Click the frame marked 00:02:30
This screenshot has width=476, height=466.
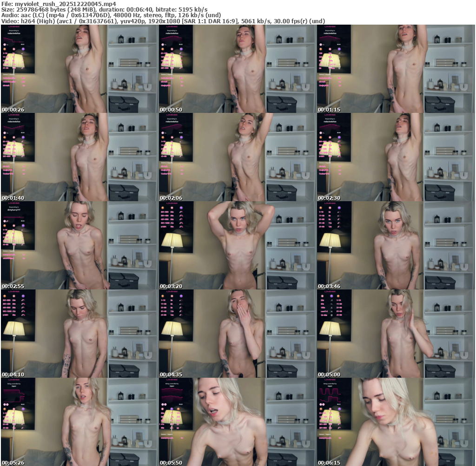coord(395,157)
